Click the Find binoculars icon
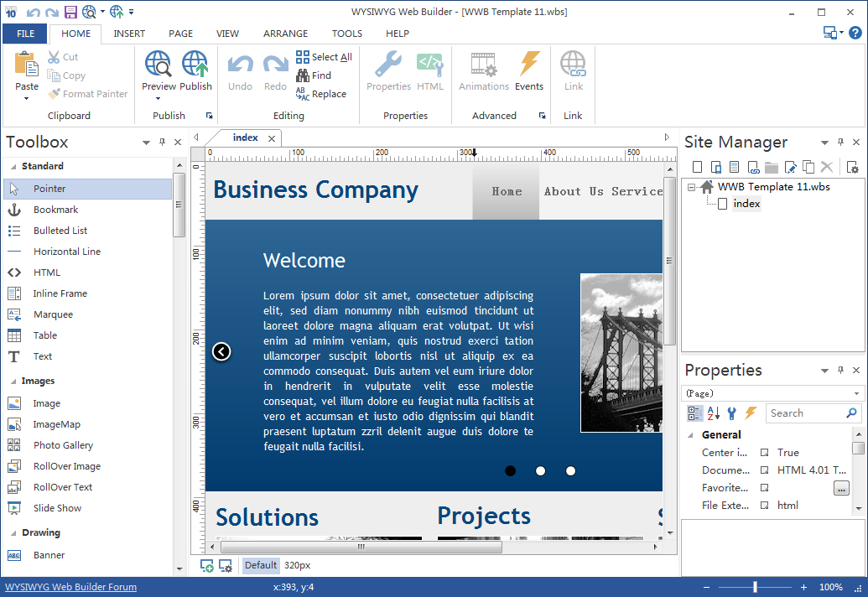The width and height of the screenshot is (868, 597). point(303,75)
